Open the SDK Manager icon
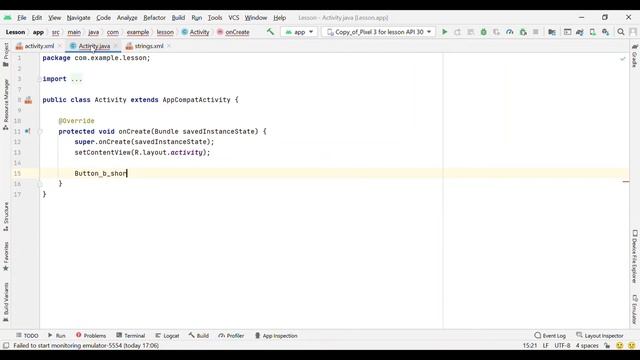 pos(605,32)
